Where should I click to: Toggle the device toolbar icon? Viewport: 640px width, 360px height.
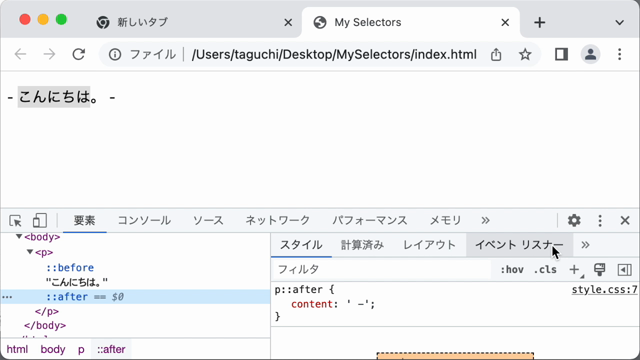[40, 220]
